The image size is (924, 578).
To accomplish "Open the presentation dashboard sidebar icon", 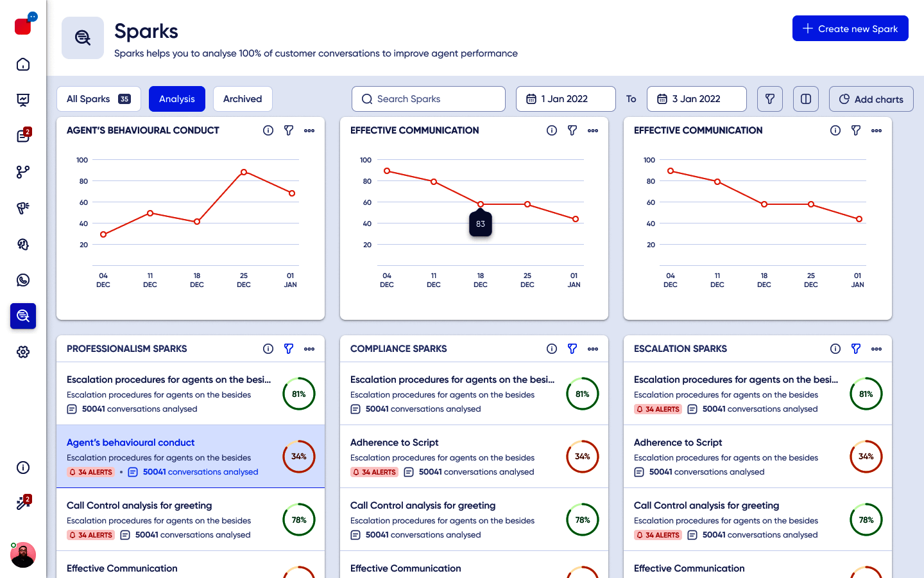I will (23, 100).
